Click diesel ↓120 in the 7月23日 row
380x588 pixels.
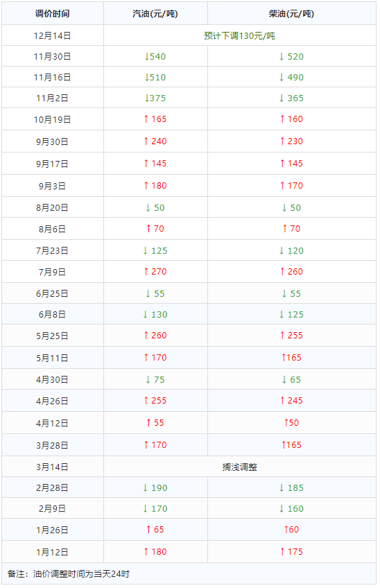291,251
